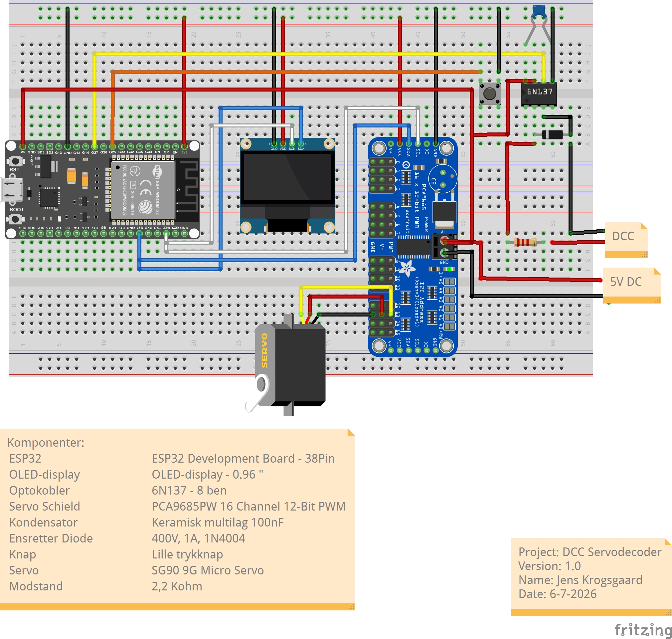Image resolution: width=672 pixels, height=639 pixels.
Task: Click 'PCA9685PW 16 Channel 12-Bit PWM' text
Action: pos(249,507)
